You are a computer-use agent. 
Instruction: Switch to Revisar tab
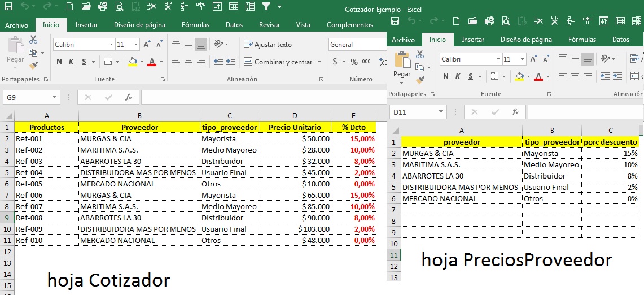269,25
